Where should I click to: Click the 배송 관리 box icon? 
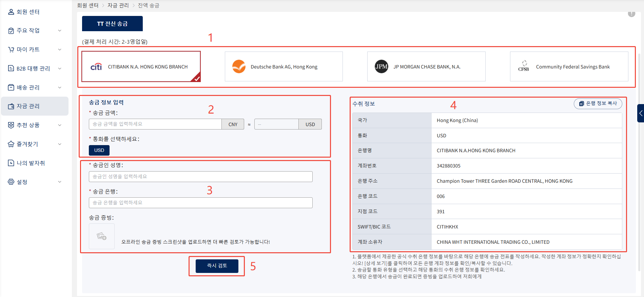tap(11, 87)
